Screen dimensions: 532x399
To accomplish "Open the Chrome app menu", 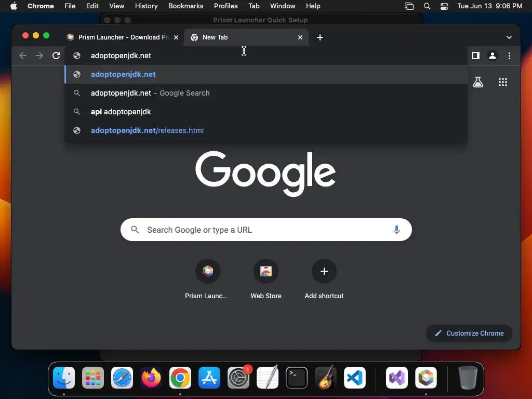I will click(41, 6).
